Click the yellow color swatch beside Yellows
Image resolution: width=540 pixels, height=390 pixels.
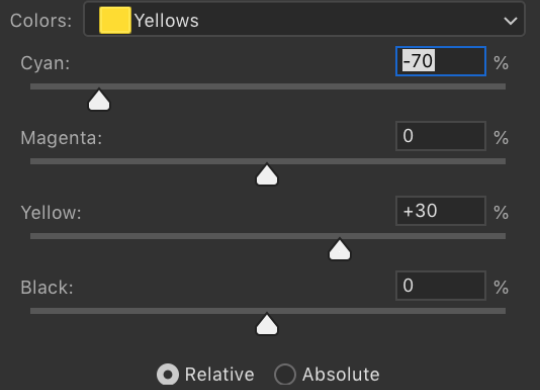coord(115,20)
